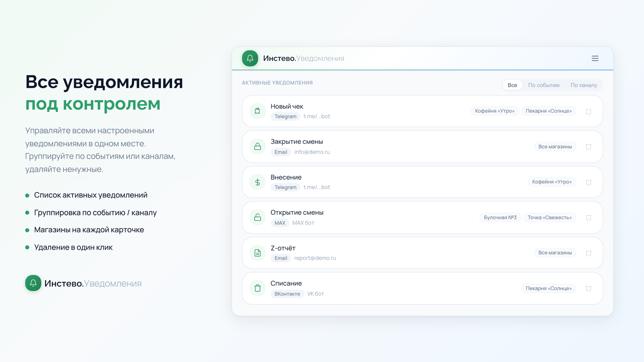Delete the Новый чек notification
This screenshot has width=644, height=362.
588,112
